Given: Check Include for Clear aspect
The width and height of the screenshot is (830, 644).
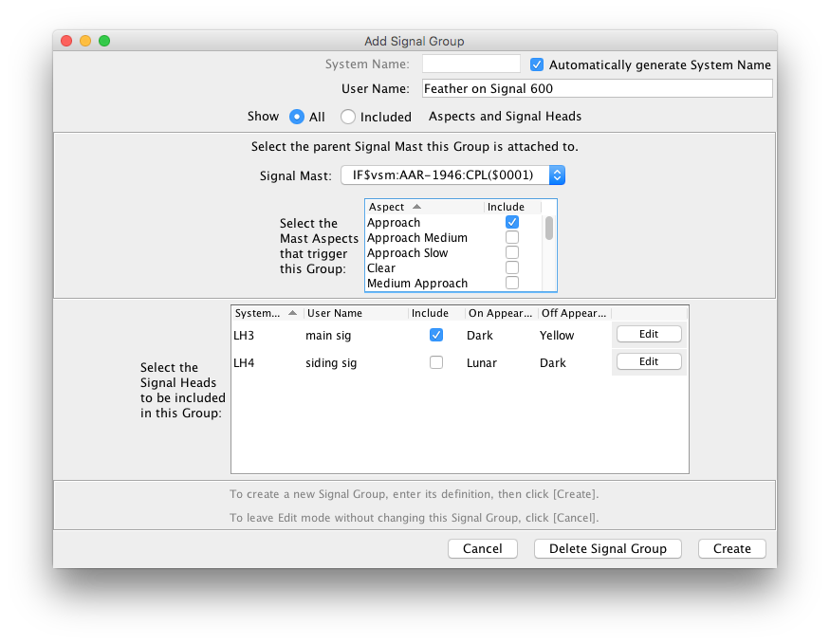Looking at the screenshot, I should click(x=512, y=267).
